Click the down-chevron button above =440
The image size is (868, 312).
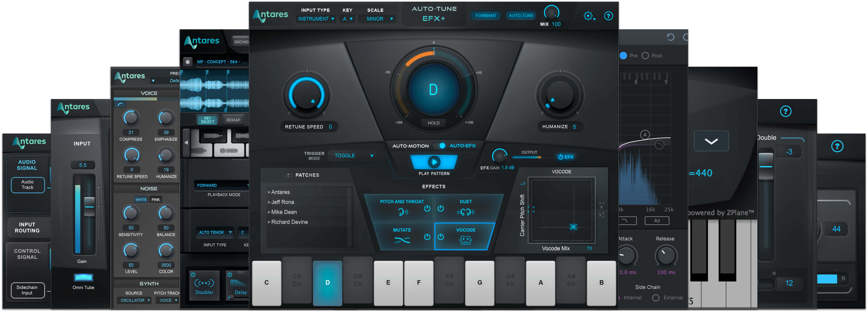(x=711, y=141)
